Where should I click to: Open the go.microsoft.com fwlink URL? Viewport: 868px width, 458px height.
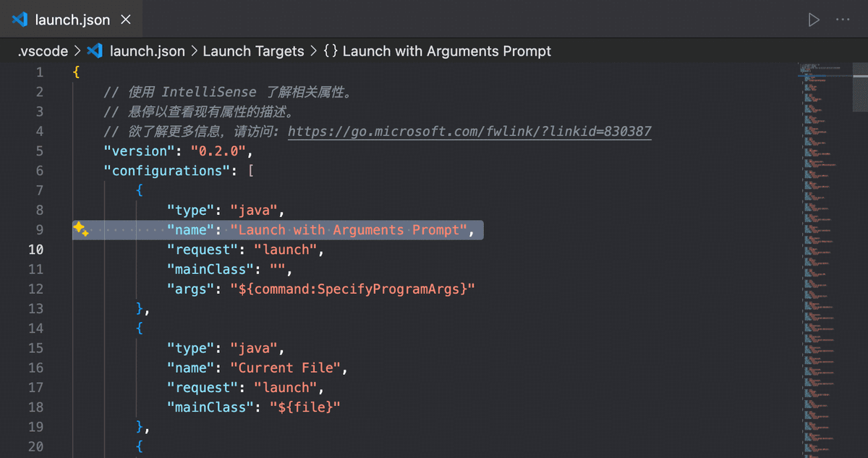pos(469,131)
